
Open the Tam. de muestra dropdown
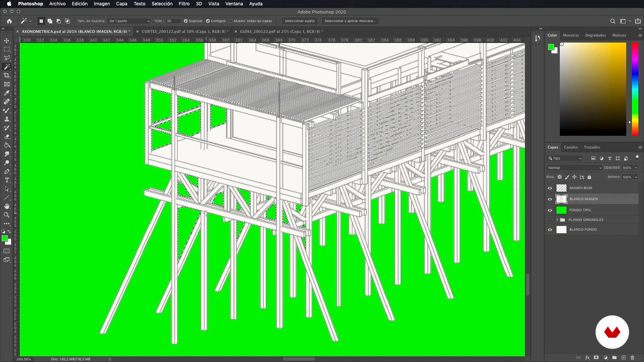point(129,21)
